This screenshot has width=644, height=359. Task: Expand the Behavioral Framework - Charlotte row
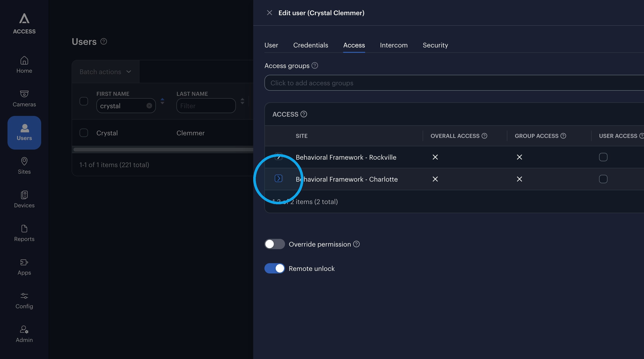278,179
